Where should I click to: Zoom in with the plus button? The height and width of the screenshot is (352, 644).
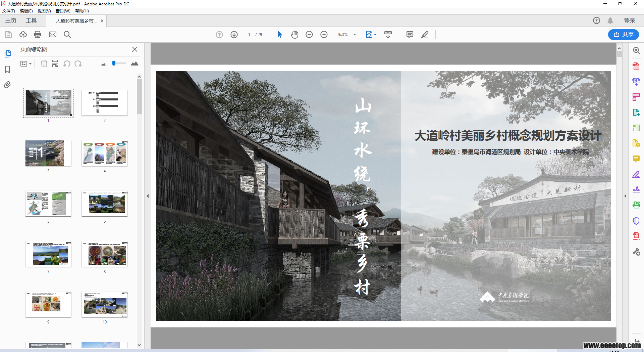(324, 35)
